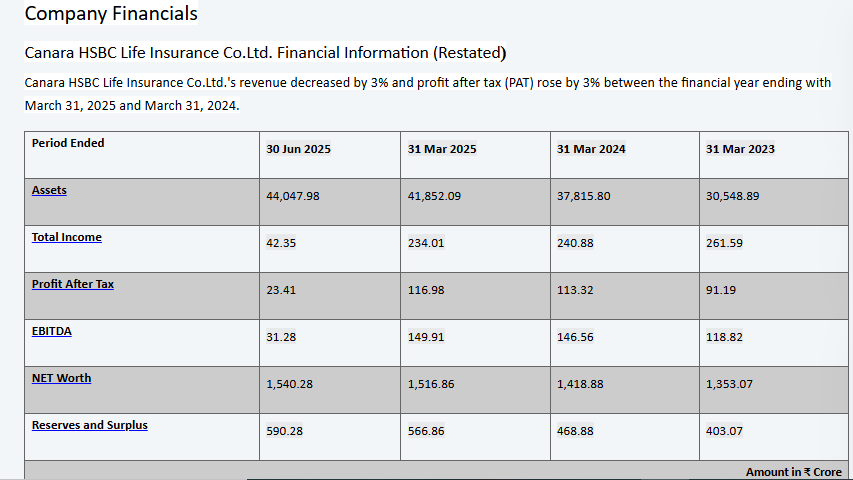Select the 30 Jun 2025 column header
Image resolution: width=853 pixels, height=480 pixels.
pyautogui.click(x=298, y=149)
